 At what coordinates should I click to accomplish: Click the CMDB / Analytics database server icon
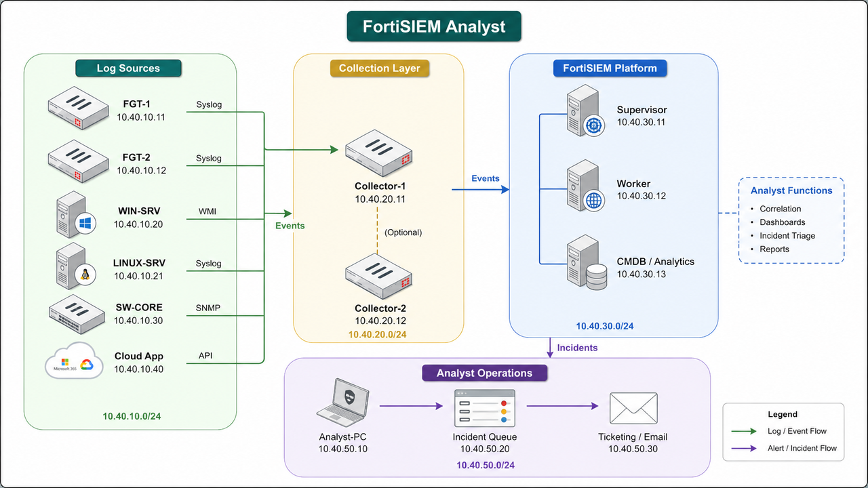click(x=587, y=263)
